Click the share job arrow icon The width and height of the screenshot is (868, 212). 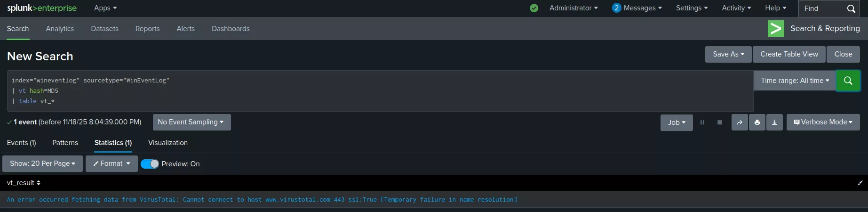click(740, 122)
